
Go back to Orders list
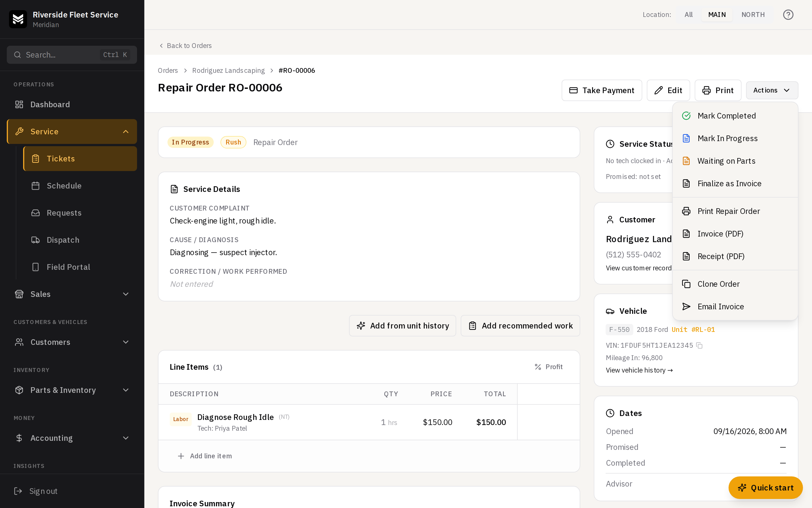[x=185, y=46]
